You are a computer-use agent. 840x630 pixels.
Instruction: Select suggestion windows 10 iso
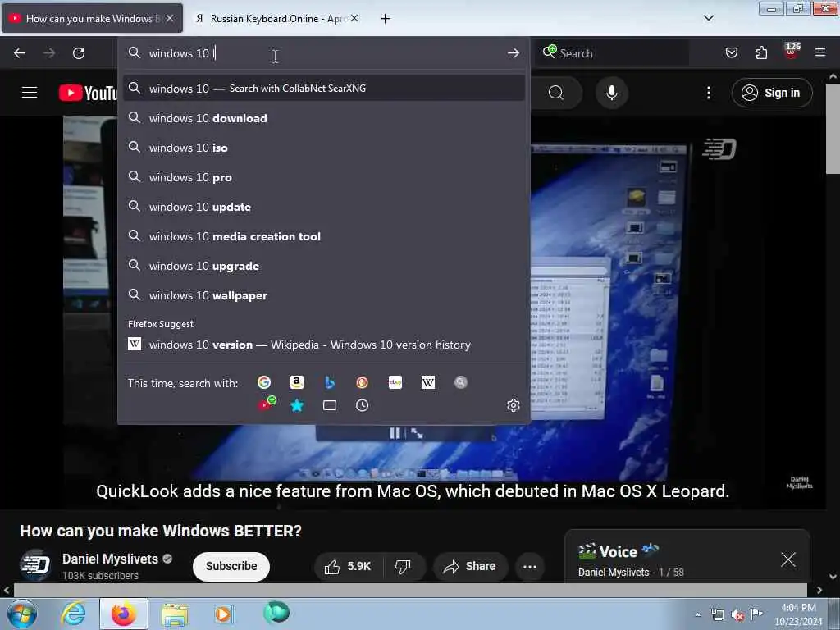point(323,148)
